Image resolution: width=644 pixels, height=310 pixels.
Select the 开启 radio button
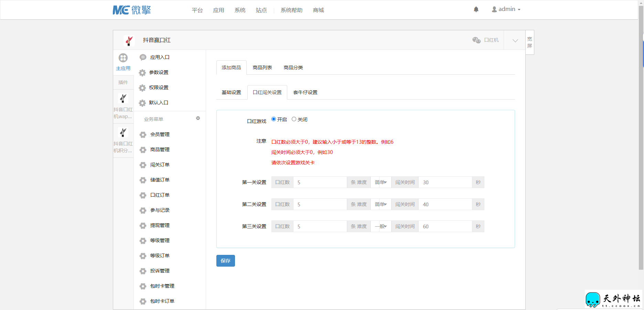(x=274, y=119)
